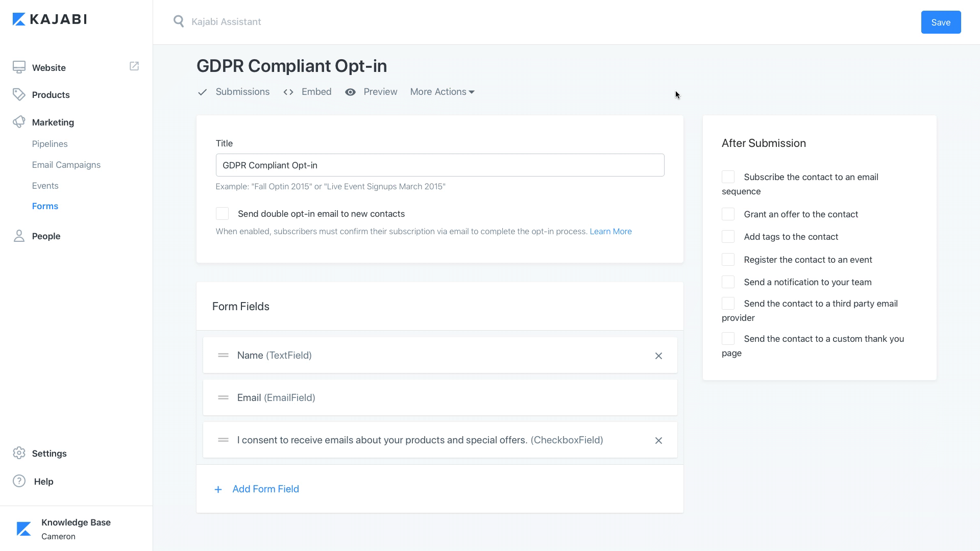The height and width of the screenshot is (551, 980).
Task: Go to Email Campaigns menu item
Action: coord(66,165)
